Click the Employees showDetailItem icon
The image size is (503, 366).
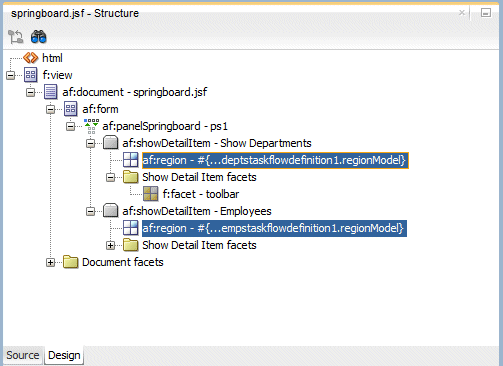click(111, 211)
